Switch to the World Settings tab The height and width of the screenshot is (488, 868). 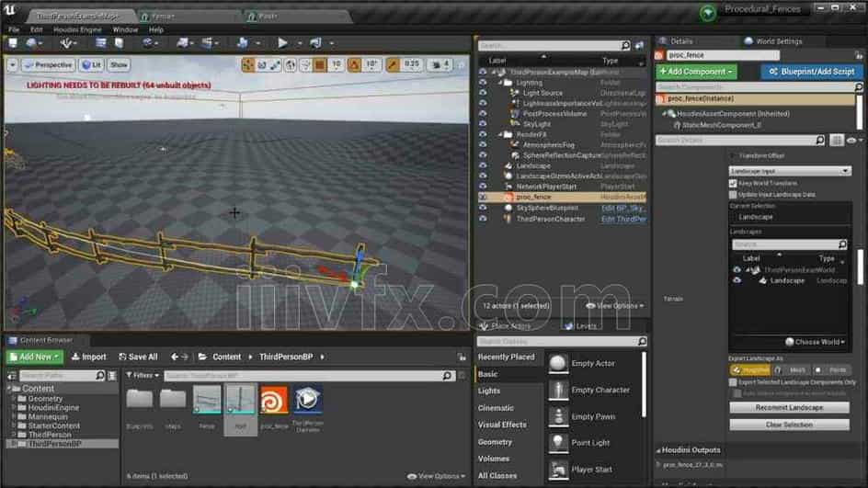774,41
